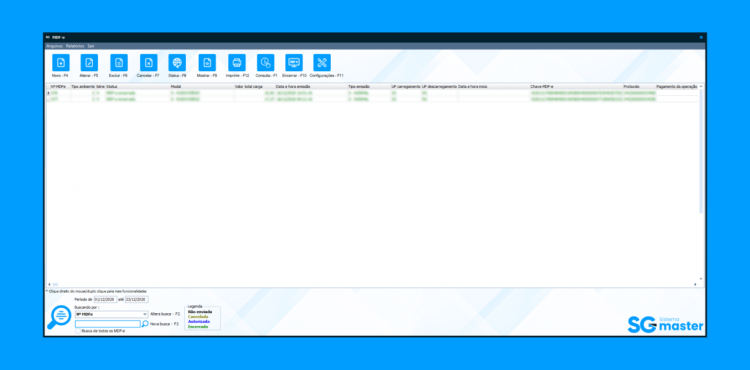Open the Arquivos menu

pyautogui.click(x=55, y=46)
